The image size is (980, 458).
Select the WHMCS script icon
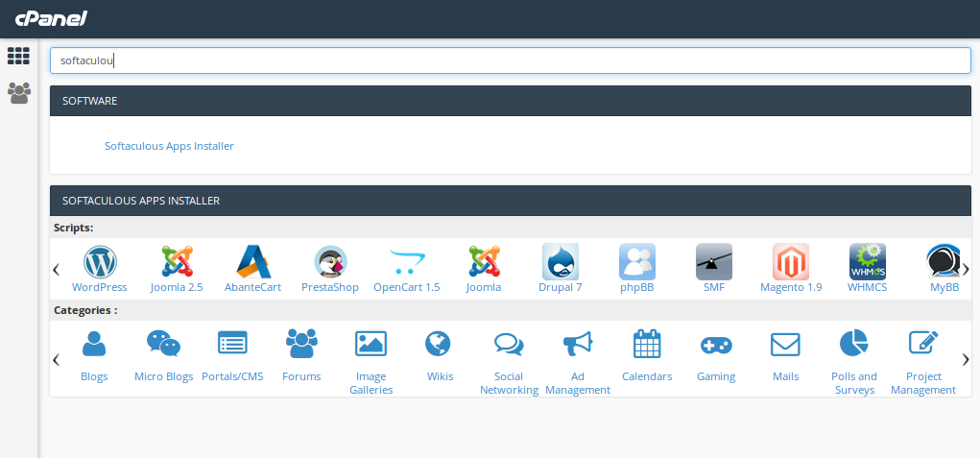[x=867, y=262]
